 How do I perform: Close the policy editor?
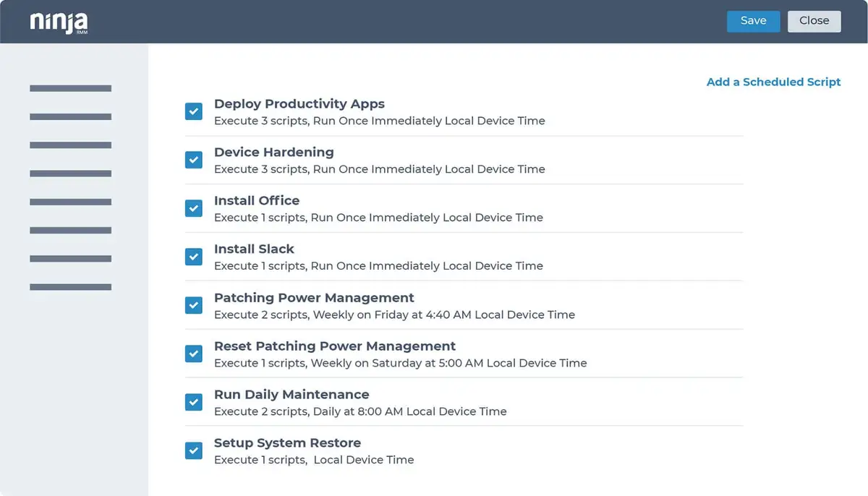click(x=814, y=21)
